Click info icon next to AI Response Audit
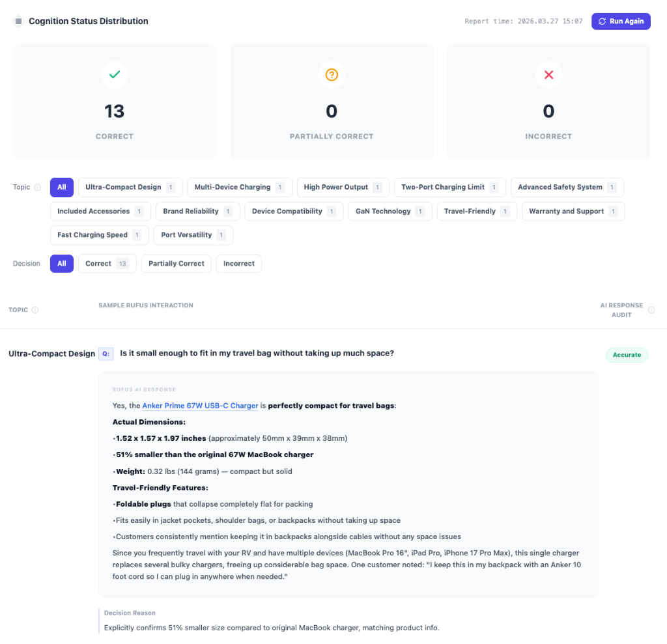Image resolution: width=667 pixels, height=644 pixels. click(651, 311)
